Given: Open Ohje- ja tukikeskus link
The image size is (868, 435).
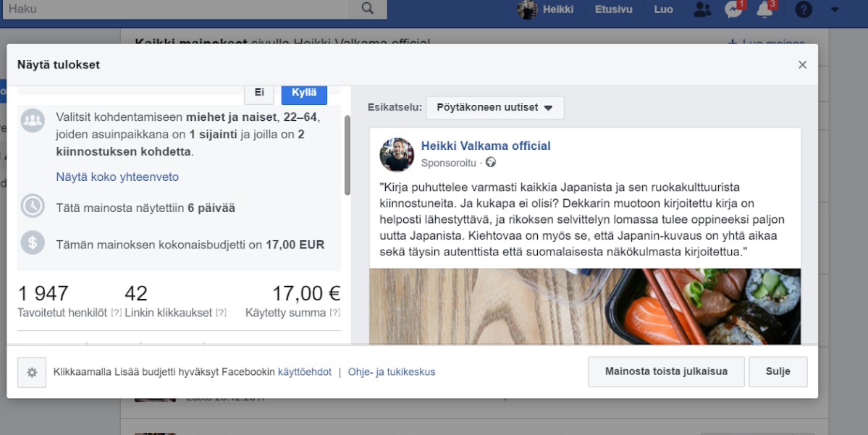Looking at the screenshot, I should (x=392, y=372).
